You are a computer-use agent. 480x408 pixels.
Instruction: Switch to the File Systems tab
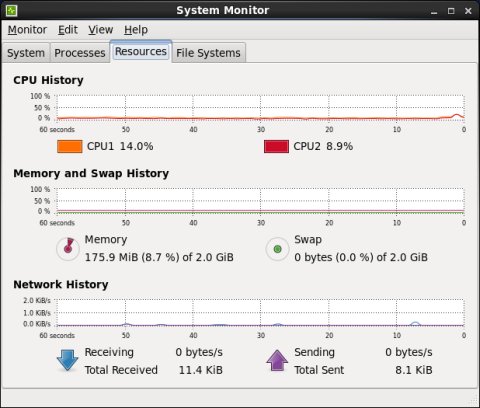[x=208, y=53]
